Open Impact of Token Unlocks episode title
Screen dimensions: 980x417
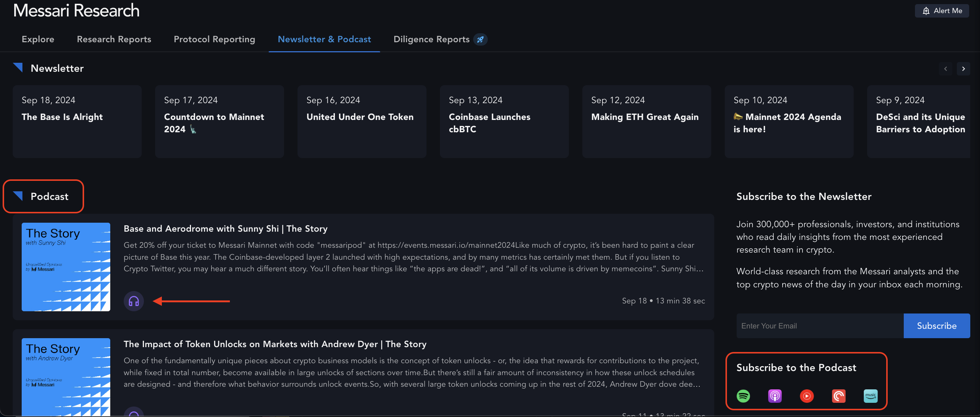click(275, 344)
